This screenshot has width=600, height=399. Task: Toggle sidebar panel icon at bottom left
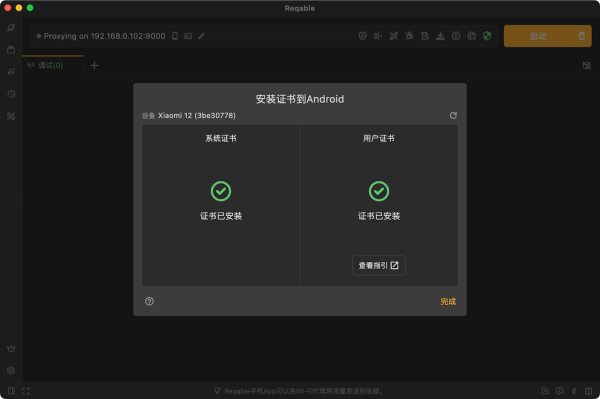11,391
